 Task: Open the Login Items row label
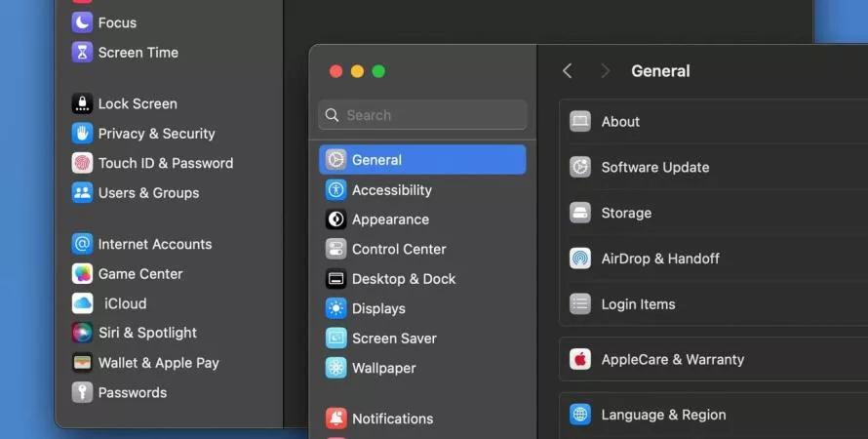(x=638, y=304)
